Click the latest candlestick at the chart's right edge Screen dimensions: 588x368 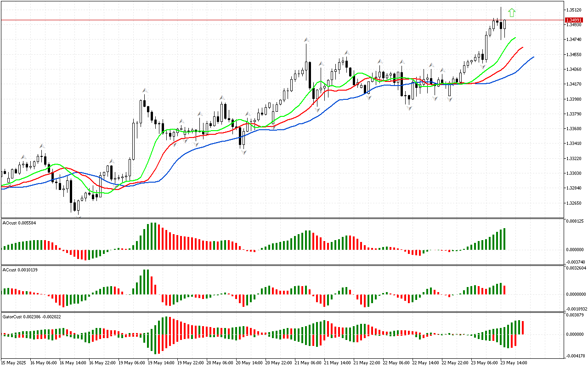click(x=504, y=25)
